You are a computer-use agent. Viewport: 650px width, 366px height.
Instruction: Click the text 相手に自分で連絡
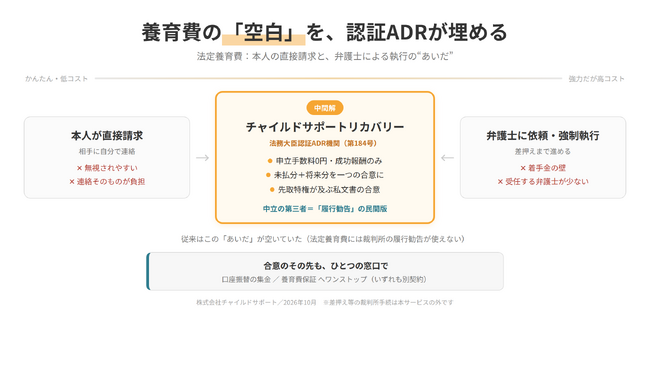107,151
